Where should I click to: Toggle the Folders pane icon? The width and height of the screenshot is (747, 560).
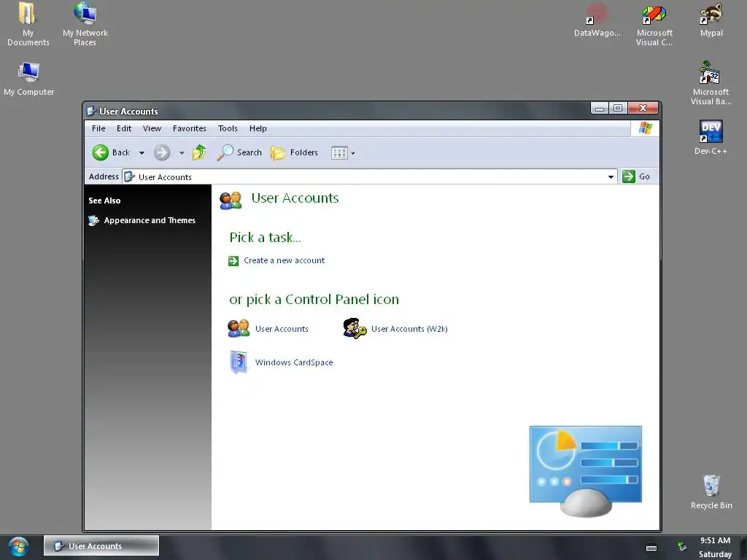(278, 153)
